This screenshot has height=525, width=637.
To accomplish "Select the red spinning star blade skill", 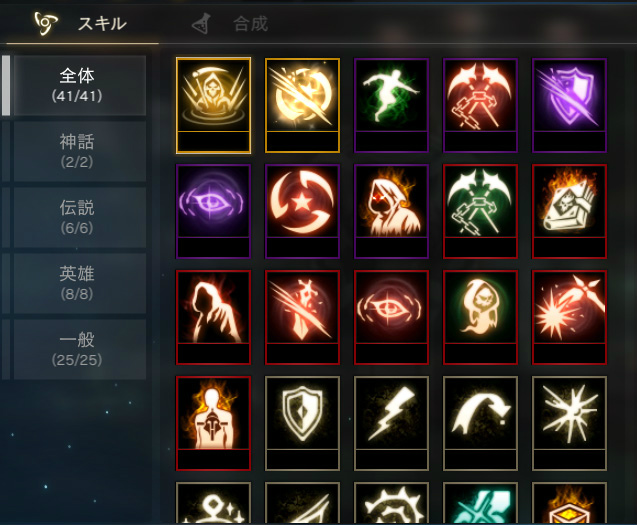I will tap(302, 211).
